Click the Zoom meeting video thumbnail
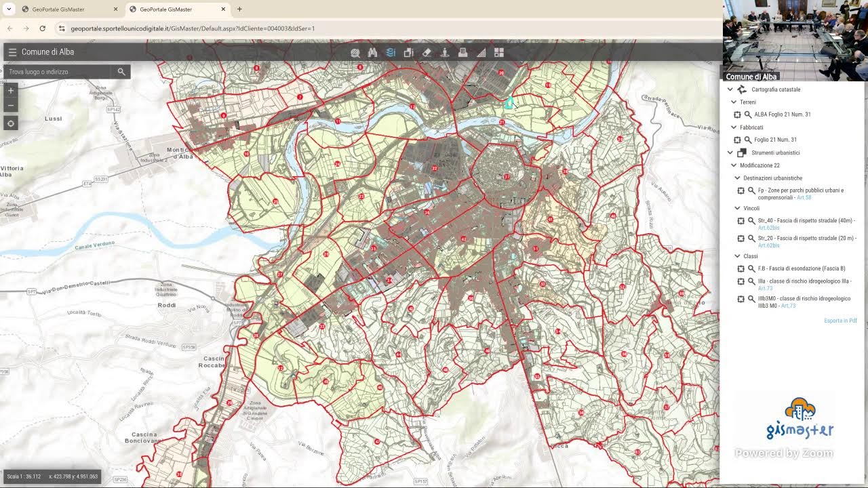Image resolution: width=868 pixels, height=488 pixels. tap(795, 39)
